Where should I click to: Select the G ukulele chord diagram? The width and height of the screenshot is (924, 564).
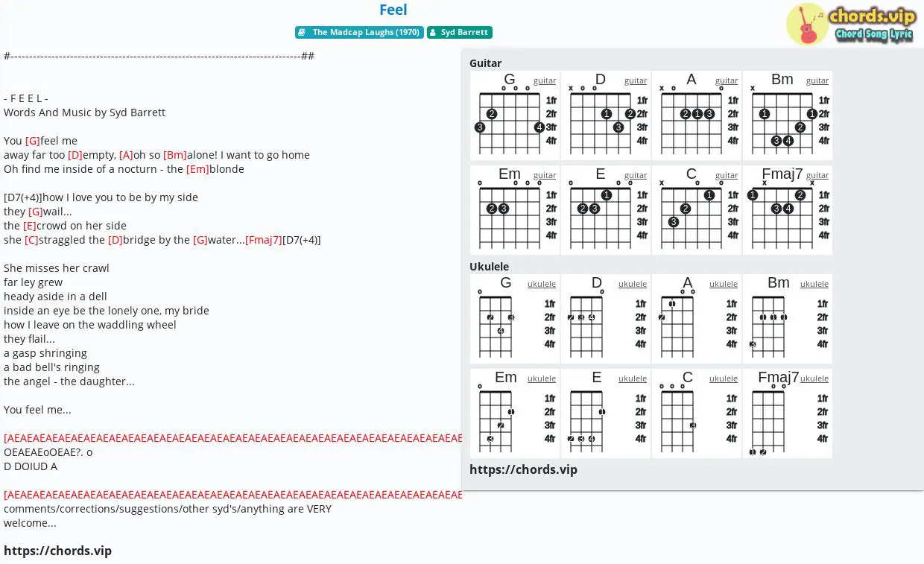tap(515, 319)
